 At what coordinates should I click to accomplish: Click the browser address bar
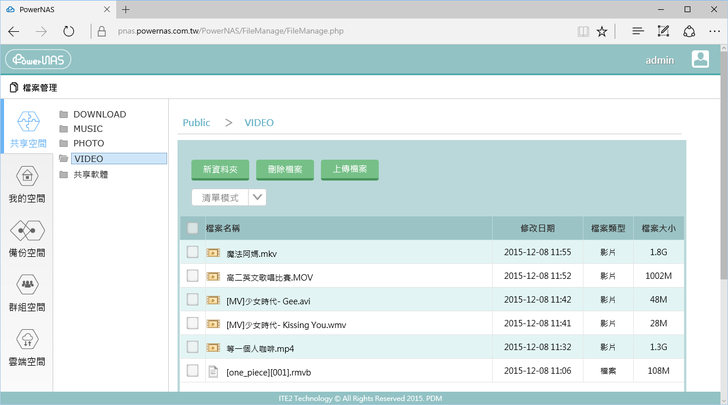point(330,31)
